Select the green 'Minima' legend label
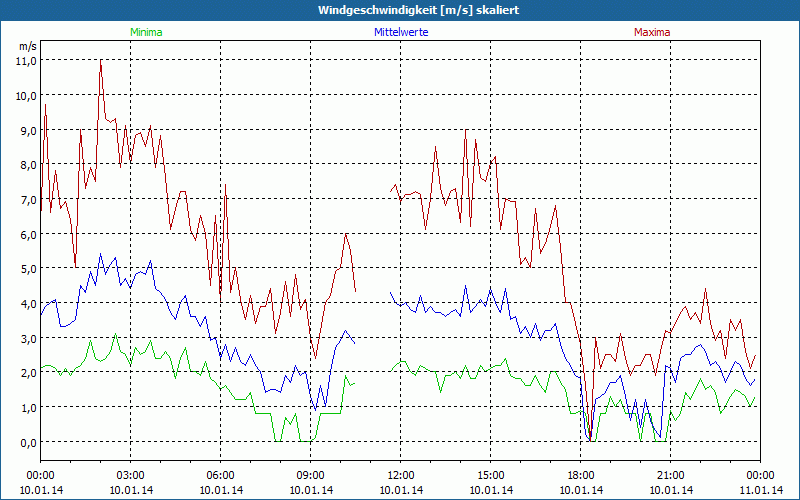The width and height of the screenshot is (800, 500). pyautogui.click(x=146, y=32)
